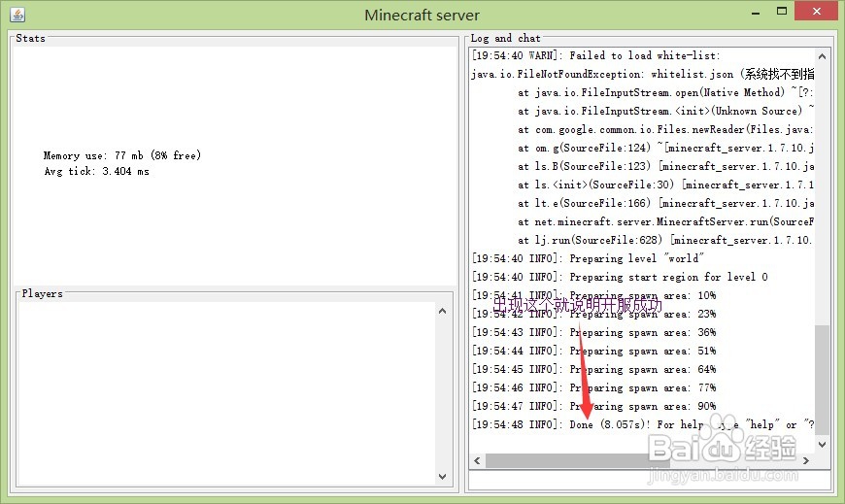Click the 'at om.g(SourceFile:124)' stack line

pos(665,148)
